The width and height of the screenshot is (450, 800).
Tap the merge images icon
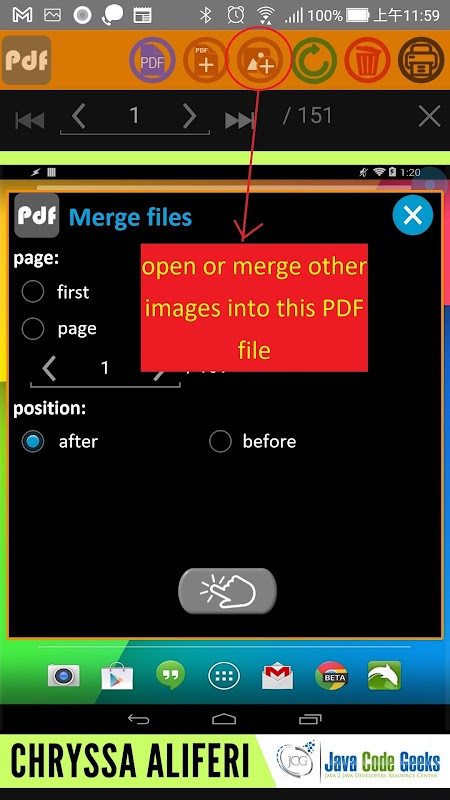pyautogui.click(x=259, y=61)
